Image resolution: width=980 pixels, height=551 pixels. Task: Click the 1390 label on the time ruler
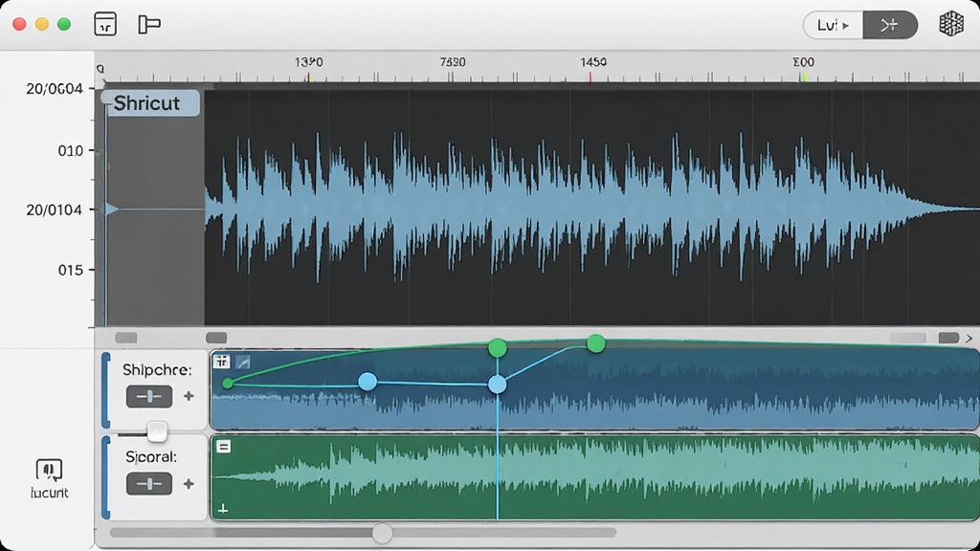click(309, 62)
